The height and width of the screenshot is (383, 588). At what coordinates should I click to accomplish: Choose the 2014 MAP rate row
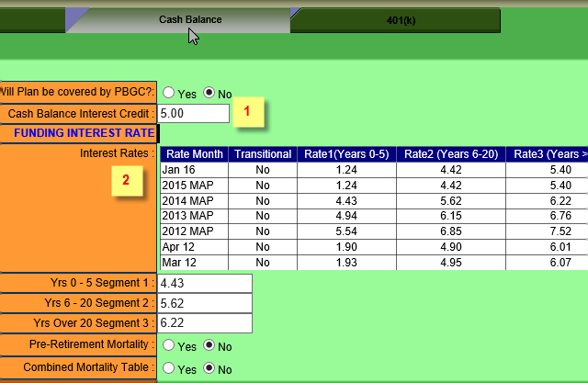pos(193,201)
